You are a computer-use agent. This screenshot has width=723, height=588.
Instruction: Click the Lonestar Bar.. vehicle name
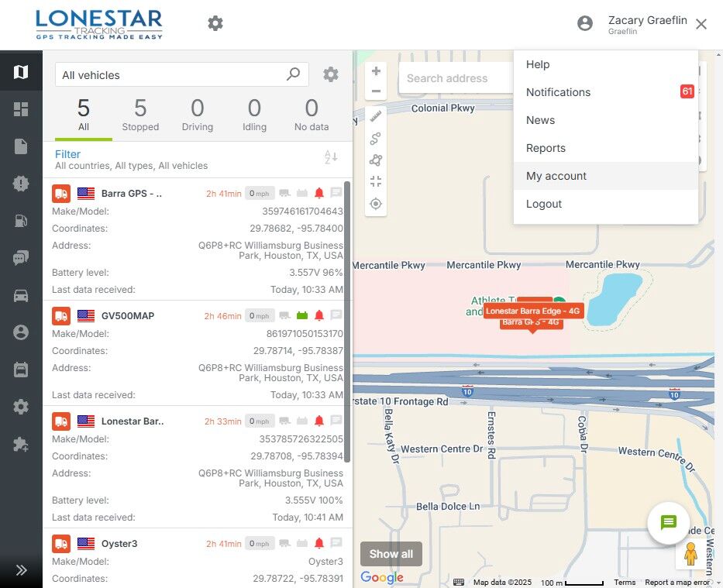133,421
